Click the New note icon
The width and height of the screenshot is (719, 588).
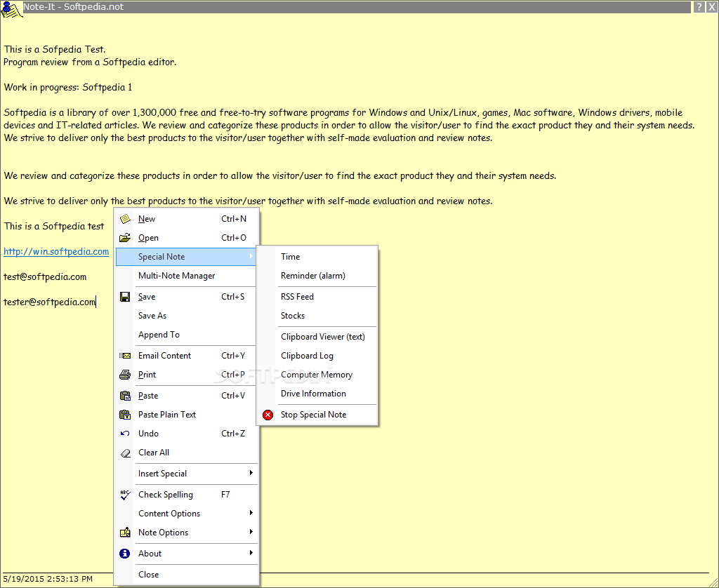click(x=125, y=219)
